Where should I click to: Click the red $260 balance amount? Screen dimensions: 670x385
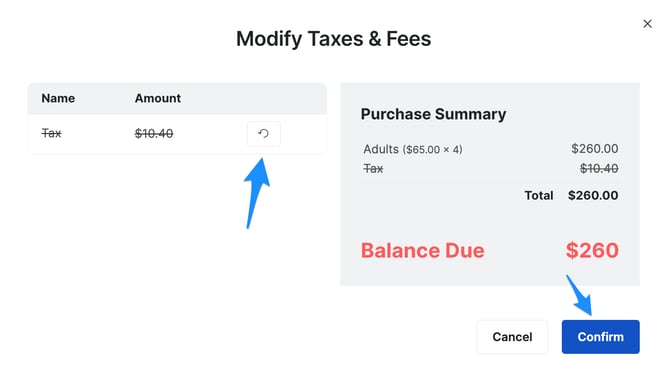click(592, 250)
